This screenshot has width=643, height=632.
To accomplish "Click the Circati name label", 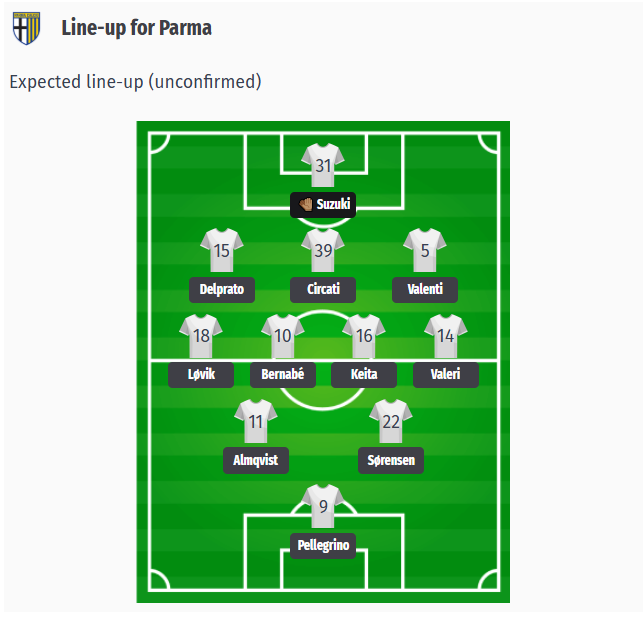I will tap(323, 290).
